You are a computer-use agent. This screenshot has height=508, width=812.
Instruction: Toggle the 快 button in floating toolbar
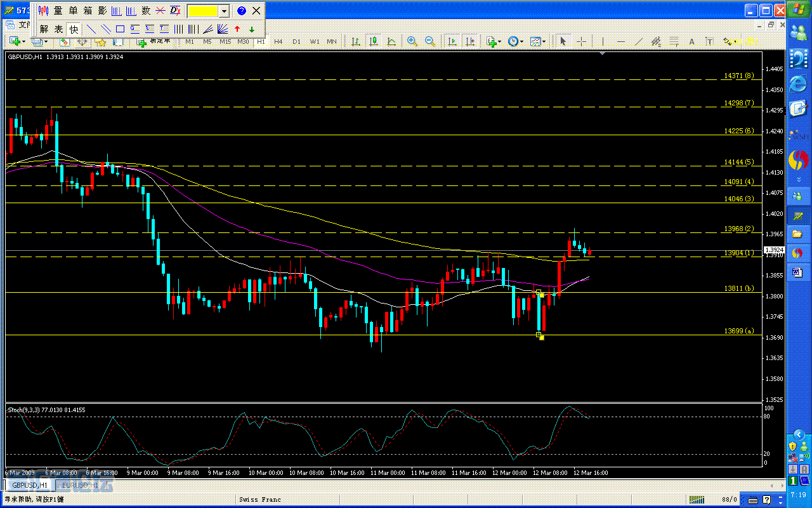click(x=74, y=29)
